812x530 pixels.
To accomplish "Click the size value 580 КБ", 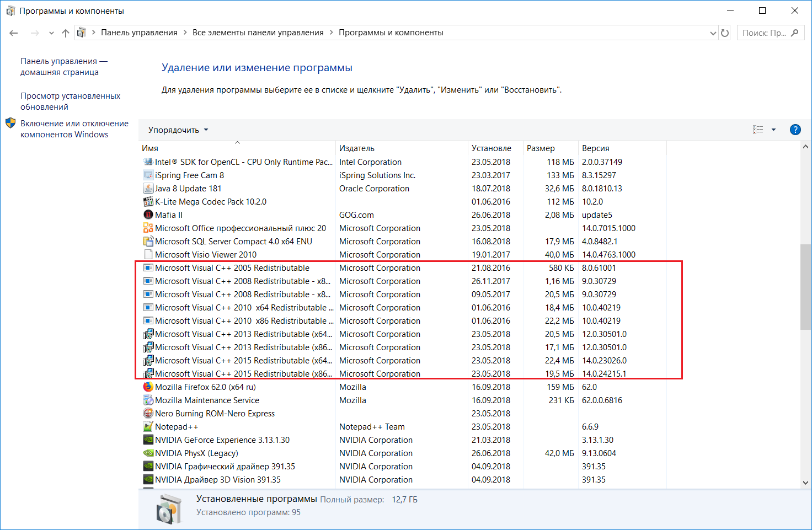I will pos(562,268).
